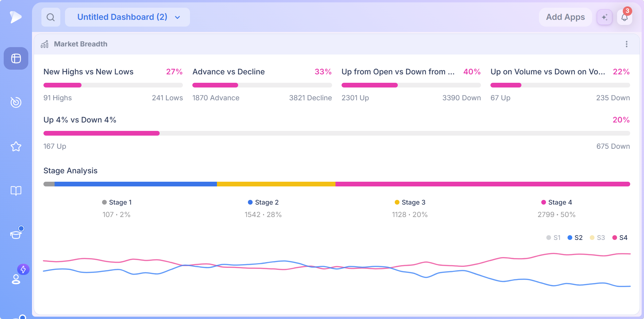Select the Stage 3 legend label
Image resolution: width=644 pixels, height=319 pixels.
click(x=410, y=202)
